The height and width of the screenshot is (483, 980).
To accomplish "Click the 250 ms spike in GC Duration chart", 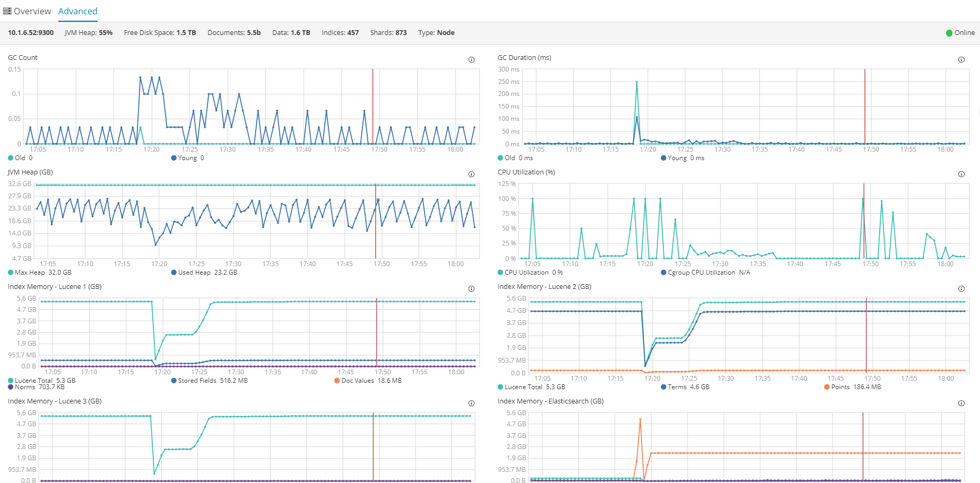I will pyautogui.click(x=637, y=82).
